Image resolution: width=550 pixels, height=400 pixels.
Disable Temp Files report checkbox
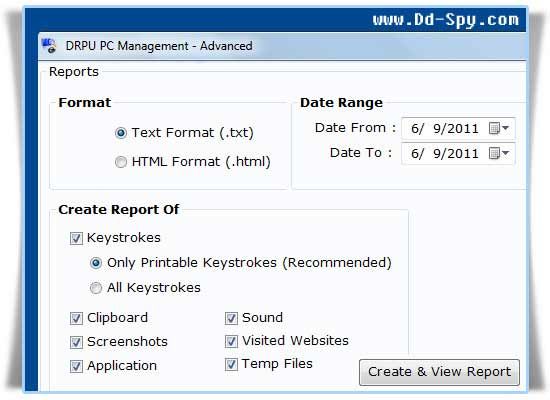(x=231, y=364)
